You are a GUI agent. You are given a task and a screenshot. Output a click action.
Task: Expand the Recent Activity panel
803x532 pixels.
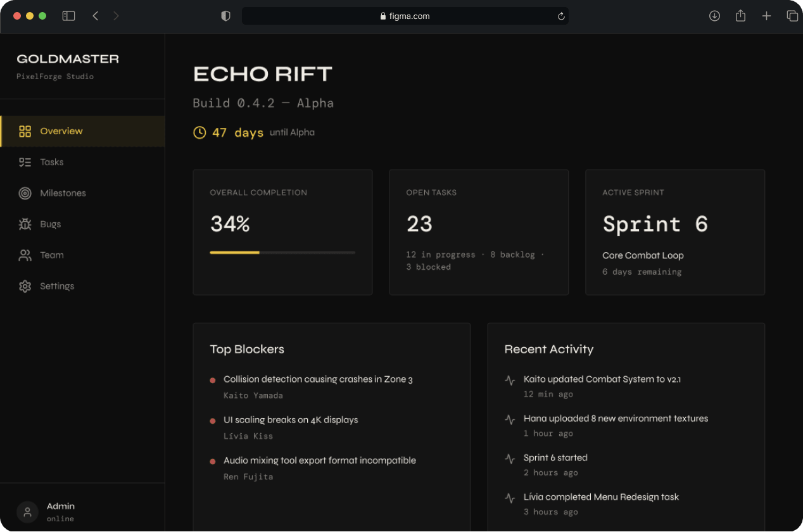pyautogui.click(x=548, y=349)
